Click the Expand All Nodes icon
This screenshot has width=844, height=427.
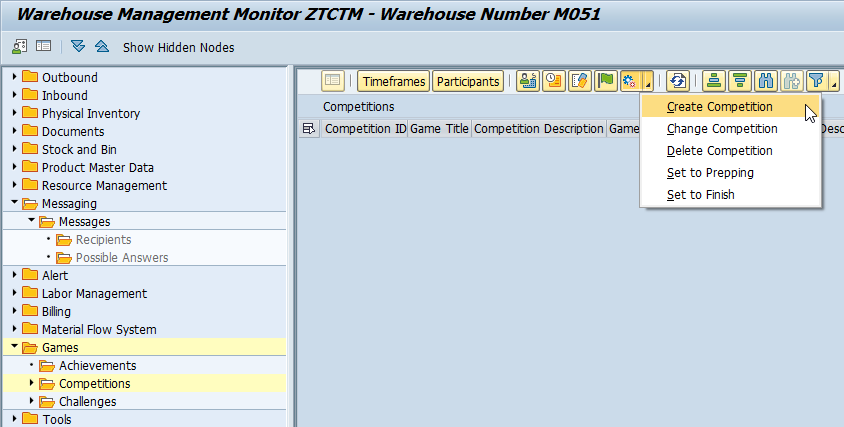tap(78, 47)
